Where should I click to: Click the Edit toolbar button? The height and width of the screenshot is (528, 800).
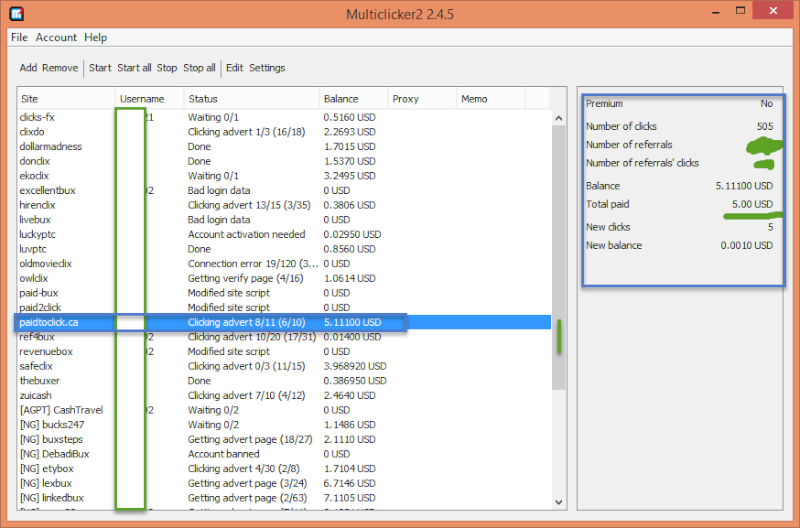click(235, 68)
